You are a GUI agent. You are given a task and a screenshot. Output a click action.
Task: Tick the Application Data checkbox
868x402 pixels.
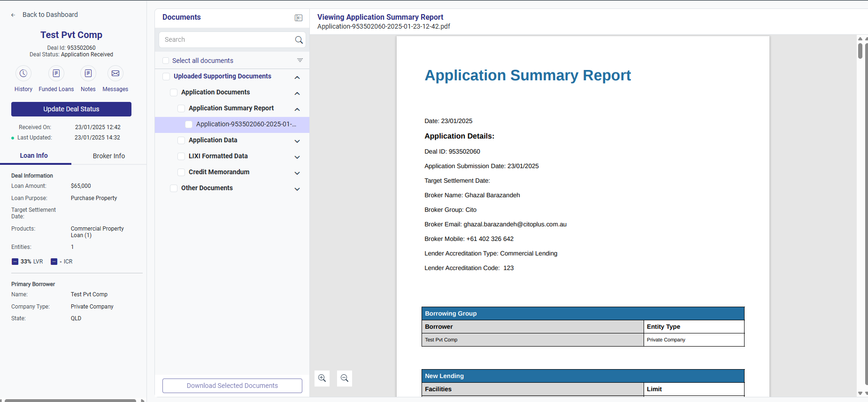tap(181, 140)
